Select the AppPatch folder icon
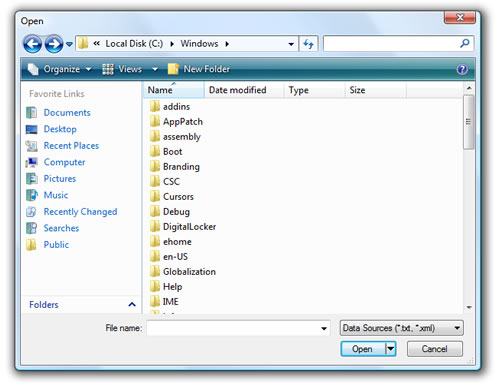Viewport: 496px width, 383px height. 155,121
